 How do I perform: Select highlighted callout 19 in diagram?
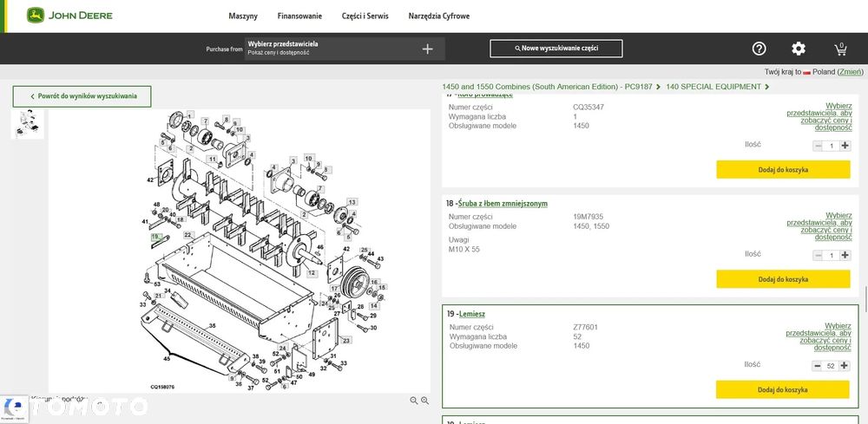click(x=155, y=236)
